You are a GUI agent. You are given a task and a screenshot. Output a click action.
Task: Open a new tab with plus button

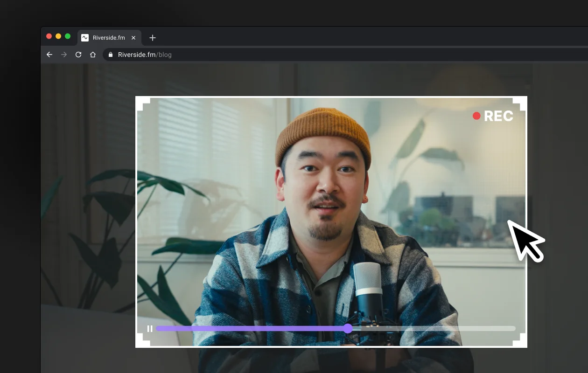153,38
